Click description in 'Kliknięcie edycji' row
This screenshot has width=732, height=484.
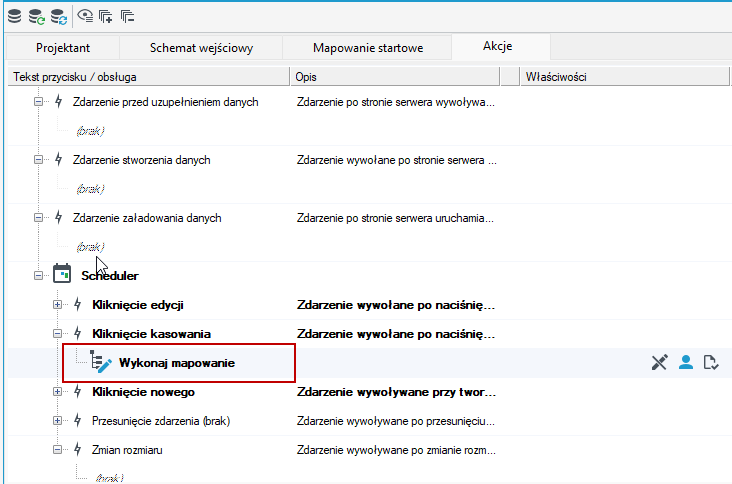click(396, 305)
